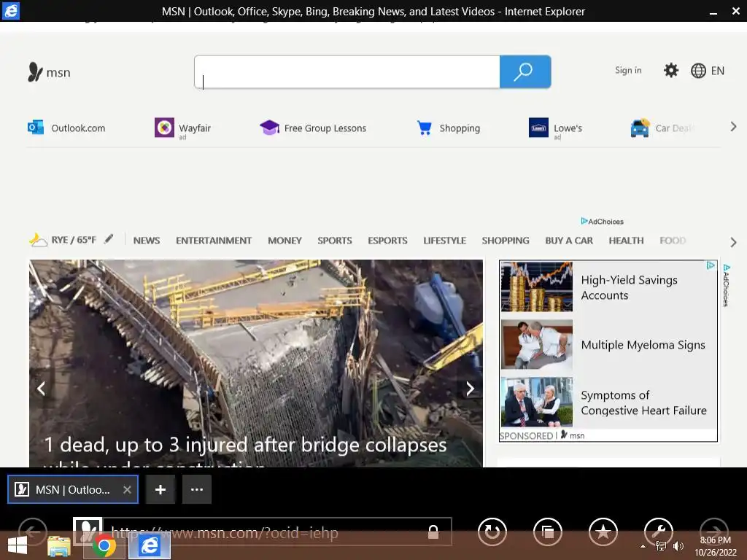Click the Internet Explorer taskbar icon
Image resolution: width=747 pixels, height=560 pixels.
coord(150,545)
